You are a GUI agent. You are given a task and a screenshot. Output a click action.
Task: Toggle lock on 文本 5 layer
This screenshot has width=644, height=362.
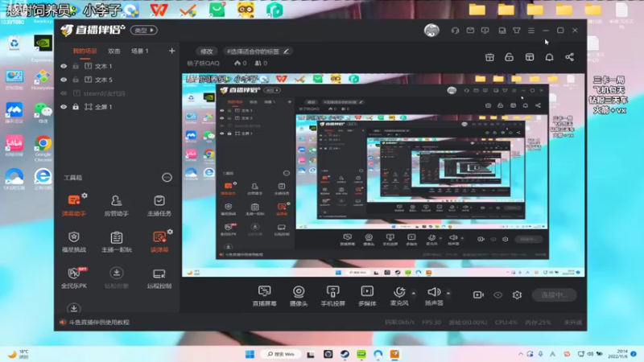[76, 80]
